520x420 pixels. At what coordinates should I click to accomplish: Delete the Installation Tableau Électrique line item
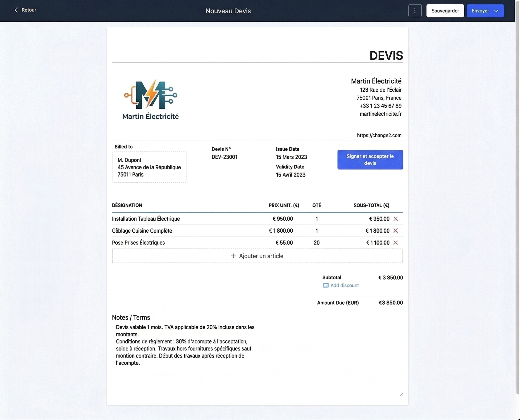click(x=396, y=218)
